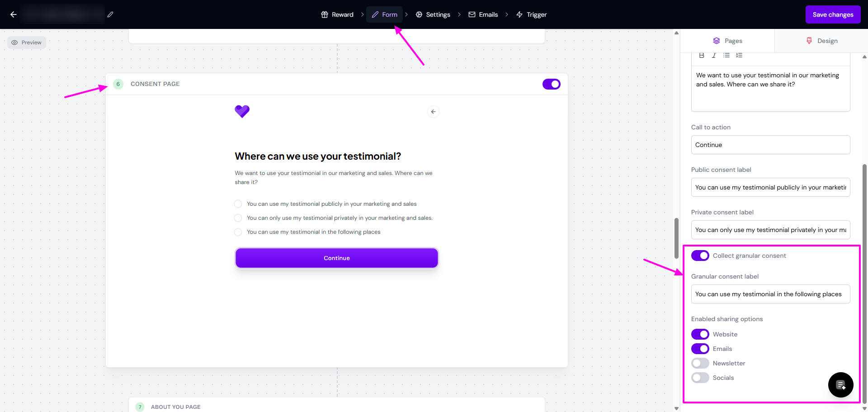Click the form's back arrow circle
Viewport: 868px width, 412px height.
tap(433, 112)
